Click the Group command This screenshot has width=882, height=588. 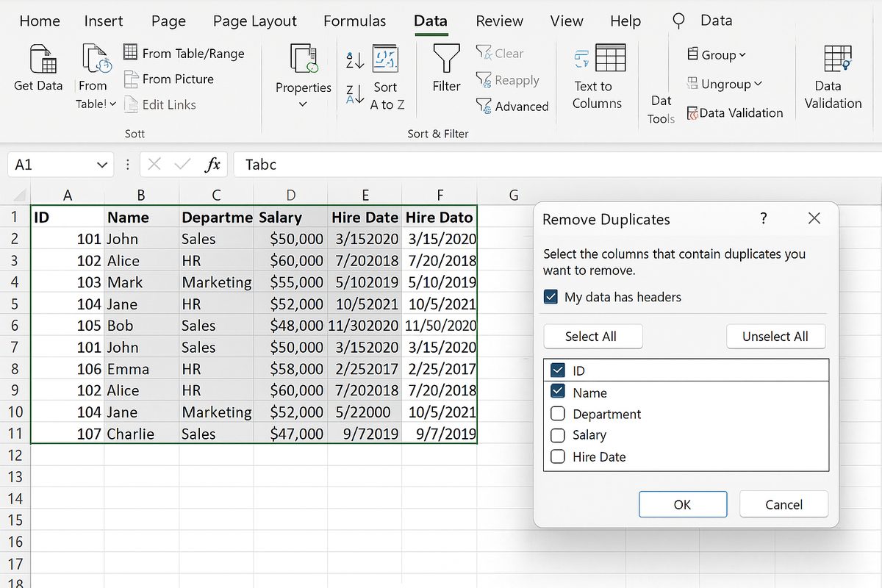point(717,54)
